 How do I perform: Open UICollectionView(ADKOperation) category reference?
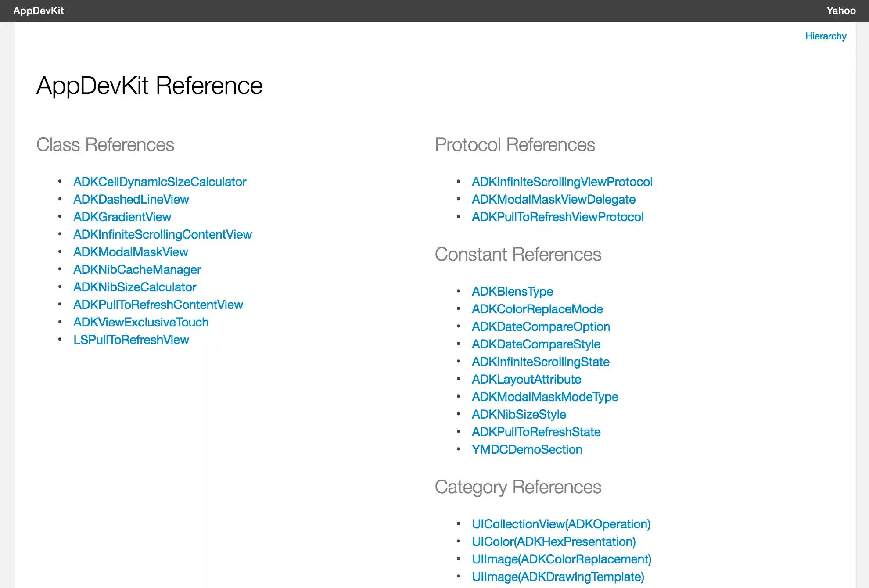561,524
